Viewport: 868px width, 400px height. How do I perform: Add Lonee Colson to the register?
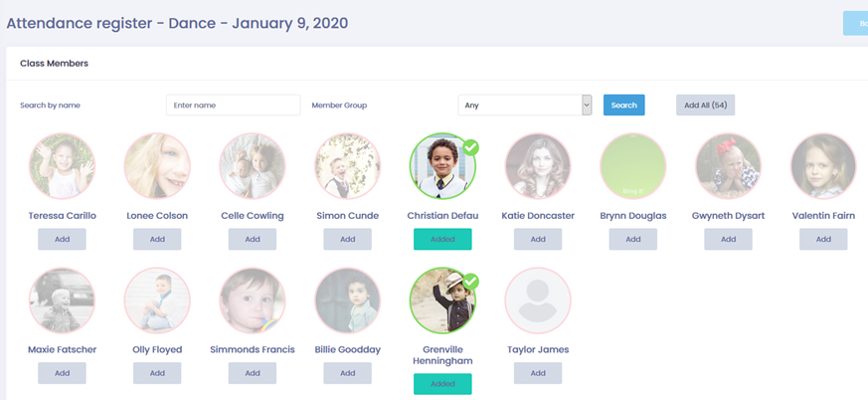157,240
